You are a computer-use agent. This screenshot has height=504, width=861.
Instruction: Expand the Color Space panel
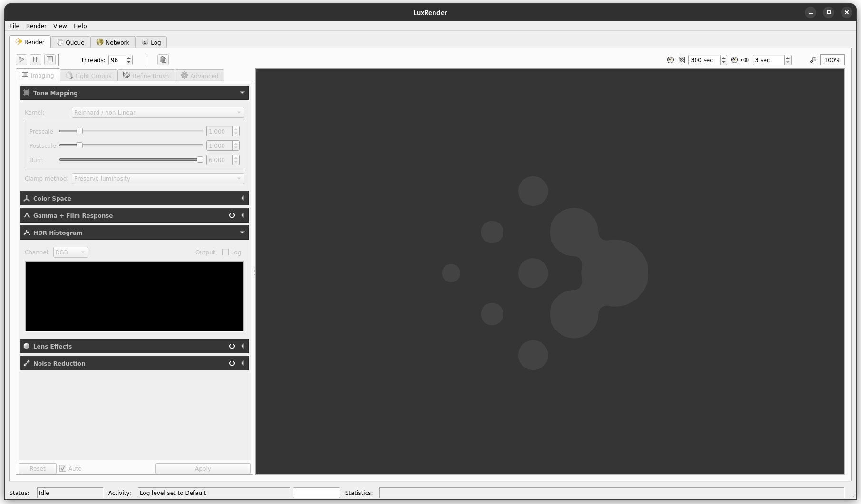[x=242, y=198]
